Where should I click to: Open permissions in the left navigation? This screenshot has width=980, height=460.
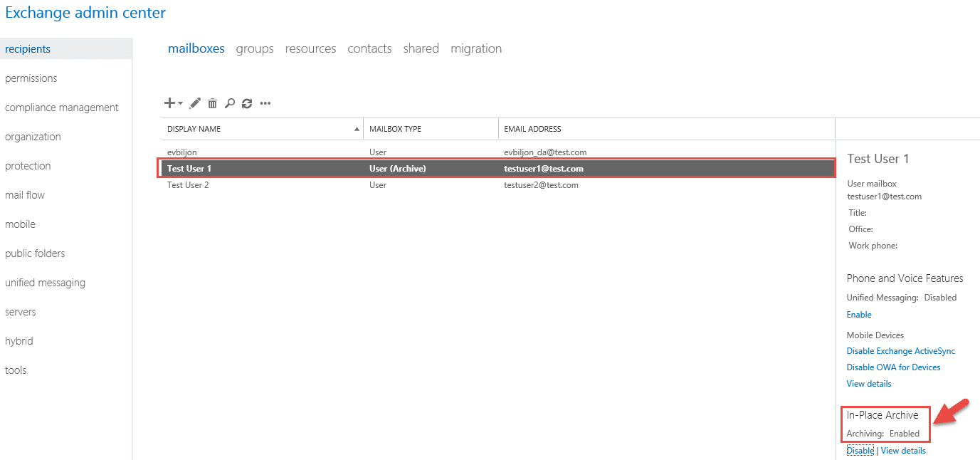(x=31, y=78)
